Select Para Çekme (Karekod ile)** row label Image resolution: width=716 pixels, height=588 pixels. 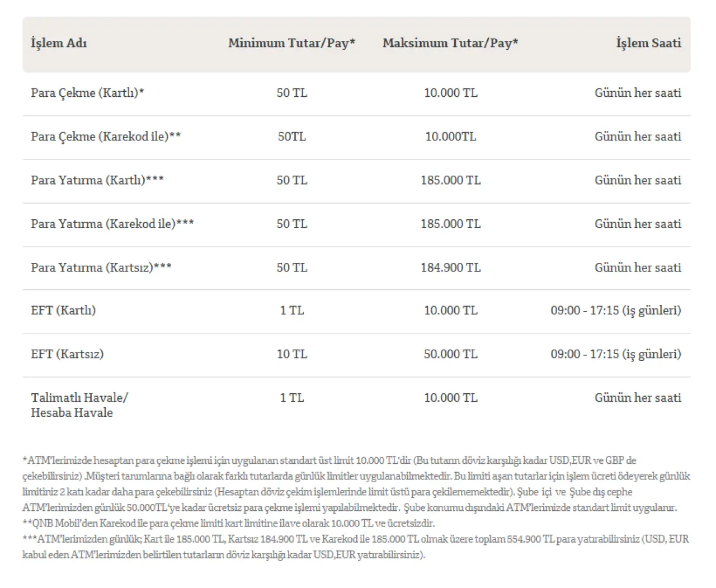106,137
